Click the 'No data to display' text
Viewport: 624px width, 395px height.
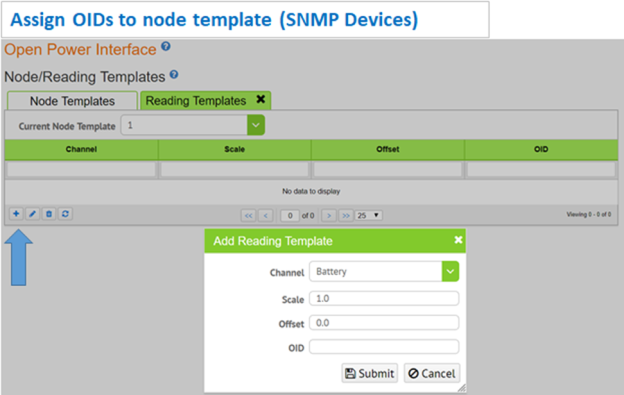(x=311, y=191)
